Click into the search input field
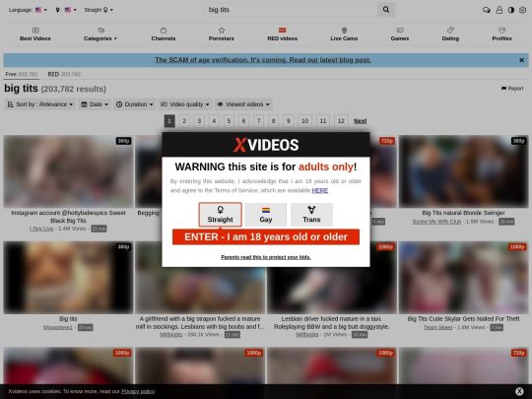 291,10
